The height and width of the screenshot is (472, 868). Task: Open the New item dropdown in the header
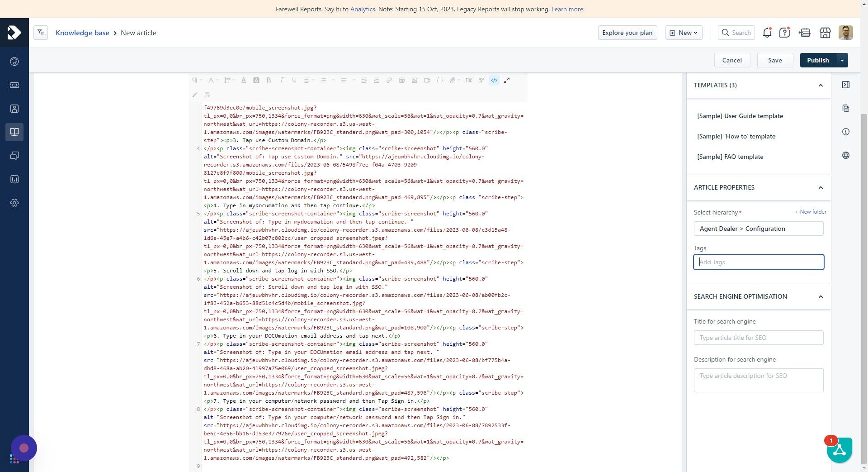click(683, 33)
